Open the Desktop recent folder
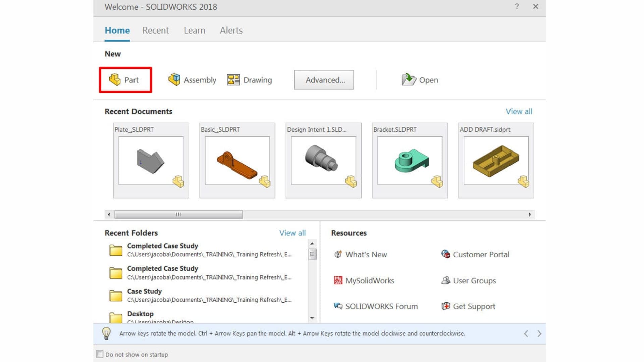This screenshot has height=362, width=644. pos(141,314)
